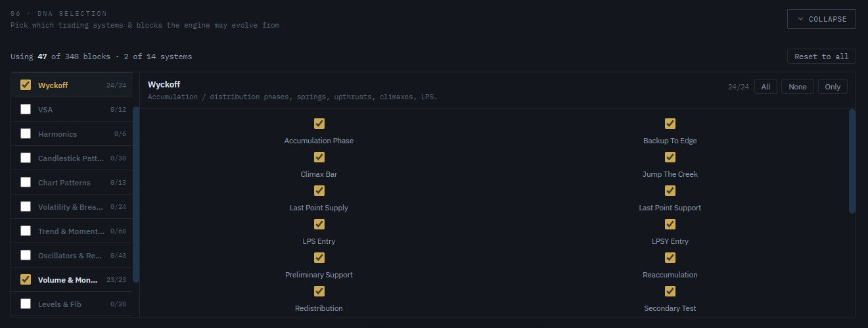Uncheck the LPSY Entry block

pyautogui.click(x=670, y=224)
